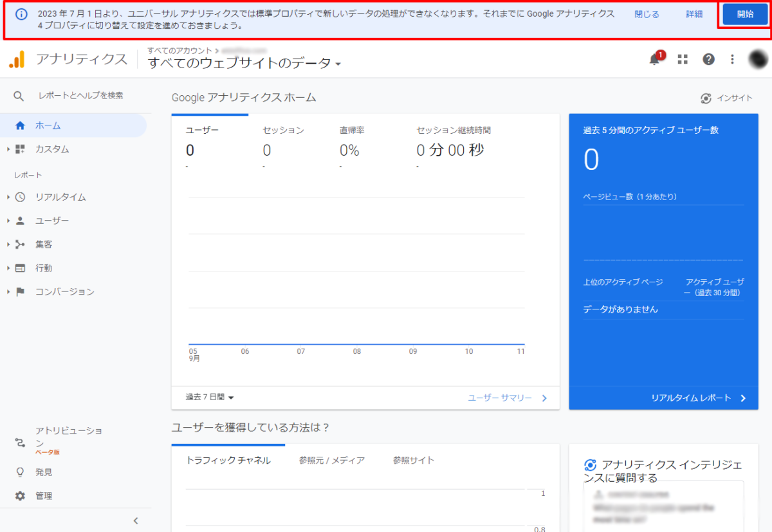This screenshot has width=772, height=532.
Task: Click the Behavior icon
Action: coord(20,268)
